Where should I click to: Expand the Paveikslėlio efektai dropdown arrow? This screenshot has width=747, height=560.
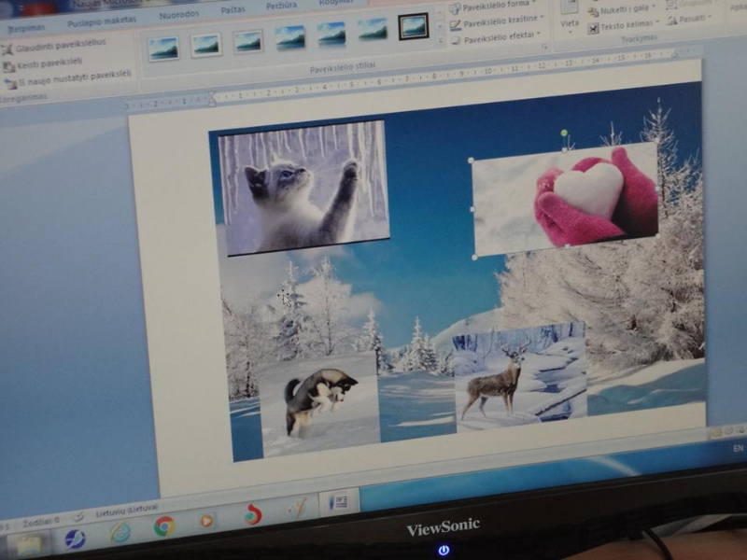[x=539, y=34]
